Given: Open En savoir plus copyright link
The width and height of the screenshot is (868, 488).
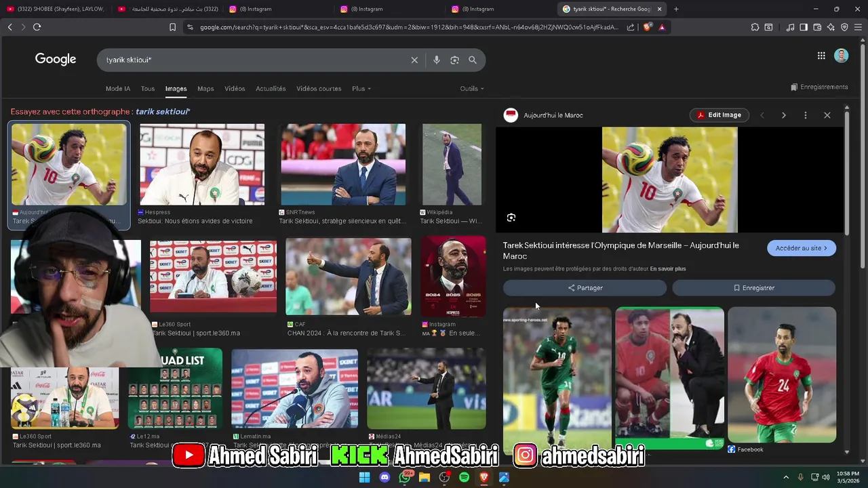Looking at the screenshot, I should 668,269.
